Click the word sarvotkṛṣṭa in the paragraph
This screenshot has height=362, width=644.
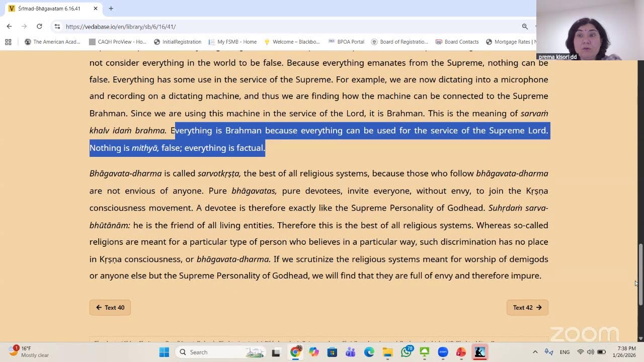point(219,174)
